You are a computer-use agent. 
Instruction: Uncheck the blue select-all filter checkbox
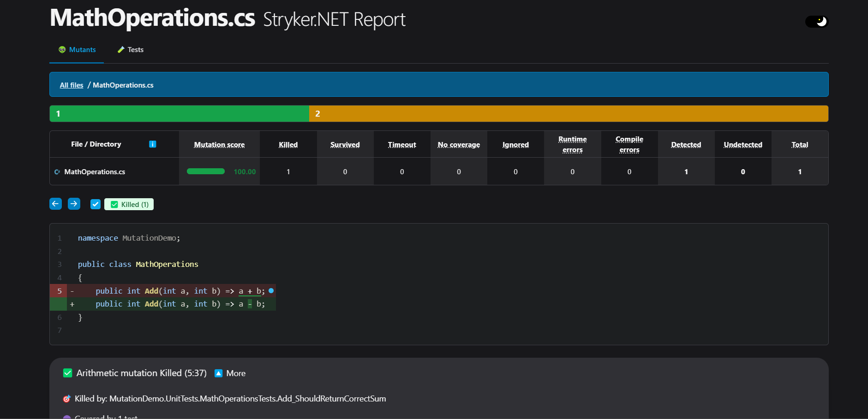(x=96, y=204)
